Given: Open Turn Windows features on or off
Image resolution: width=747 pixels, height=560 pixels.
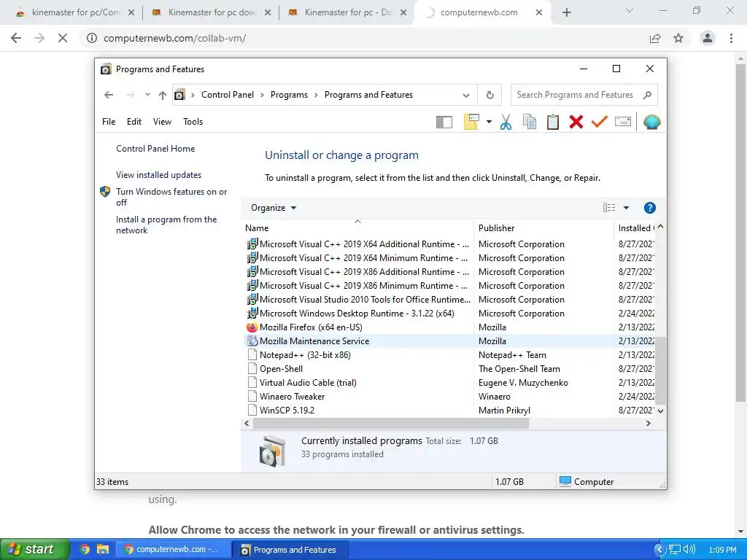Looking at the screenshot, I should 171,197.
